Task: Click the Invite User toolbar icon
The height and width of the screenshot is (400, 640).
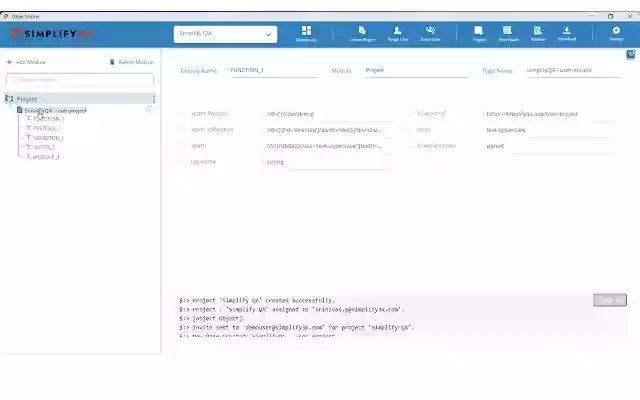Action: tap(430, 33)
